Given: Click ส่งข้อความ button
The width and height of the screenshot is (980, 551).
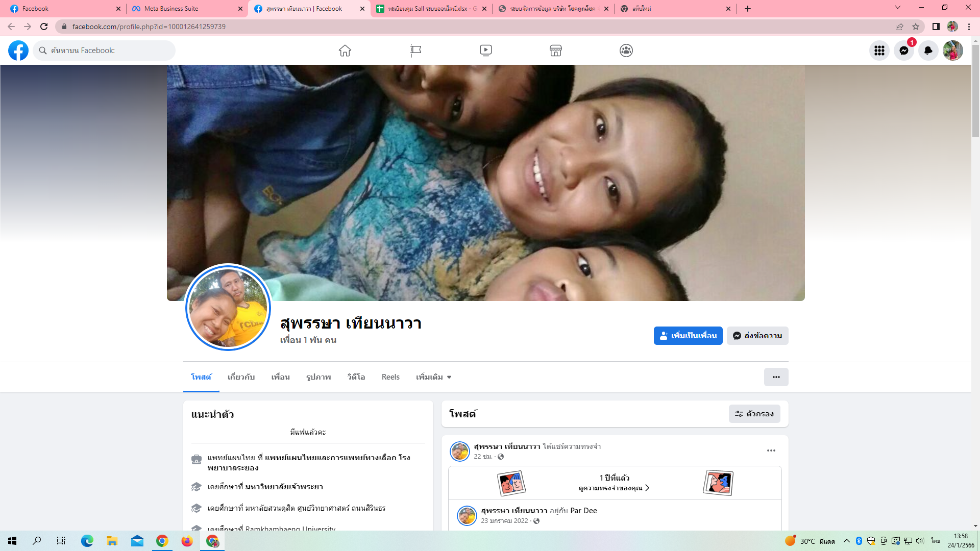Looking at the screenshot, I should [757, 336].
